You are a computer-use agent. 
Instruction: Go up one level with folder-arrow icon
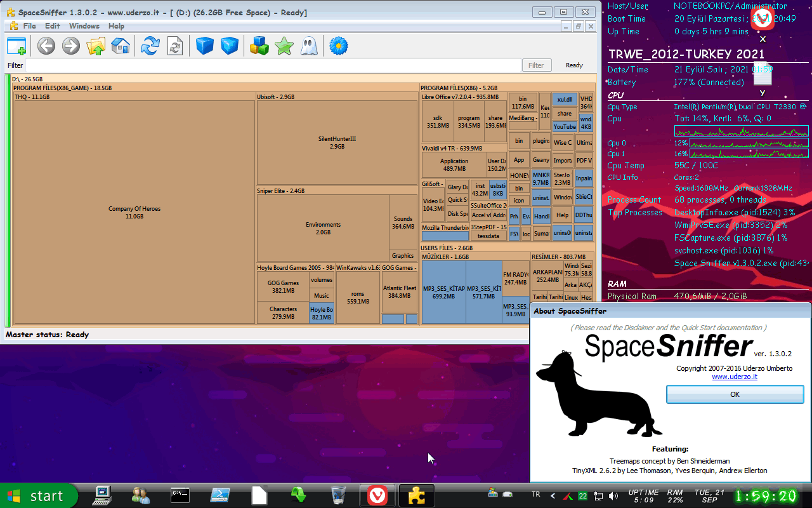tap(96, 46)
